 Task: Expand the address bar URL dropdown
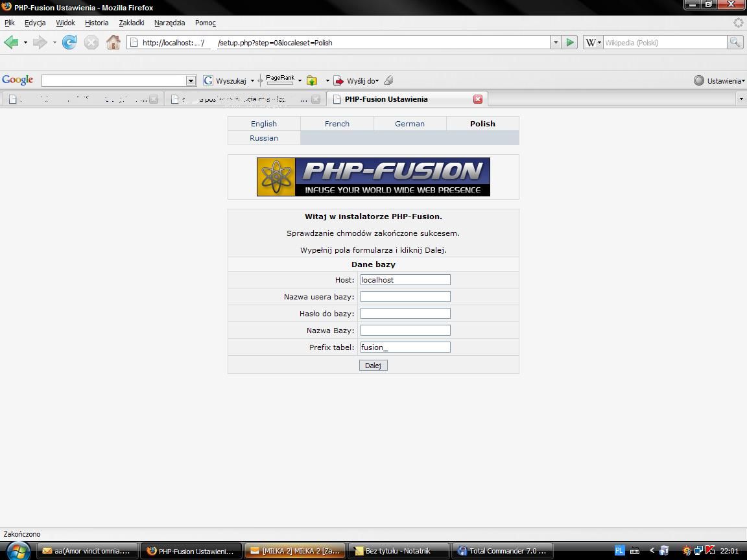pos(556,42)
